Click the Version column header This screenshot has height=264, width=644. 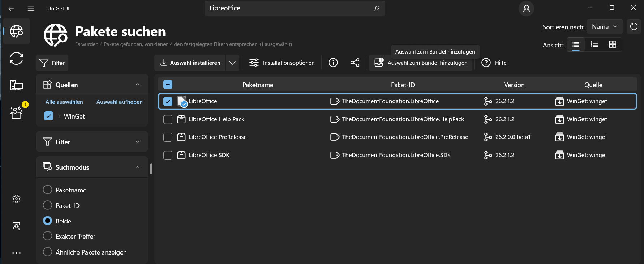point(514,85)
